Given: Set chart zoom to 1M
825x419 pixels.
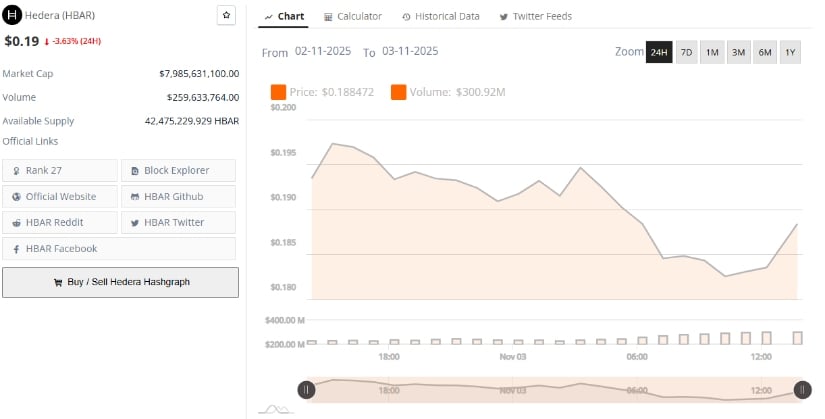Looking at the screenshot, I should pyautogui.click(x=712, y=52).
